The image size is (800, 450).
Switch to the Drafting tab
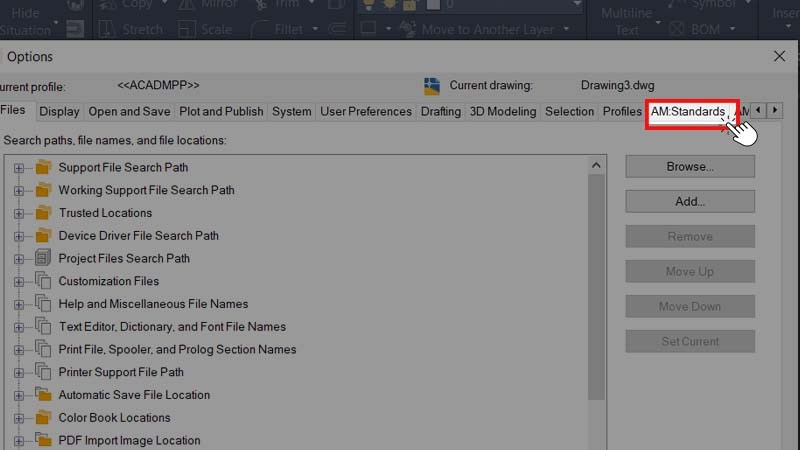pos(440,111)
